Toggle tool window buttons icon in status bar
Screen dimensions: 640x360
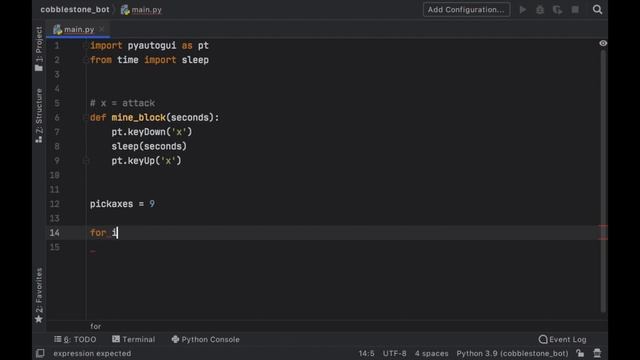[40, 353]
